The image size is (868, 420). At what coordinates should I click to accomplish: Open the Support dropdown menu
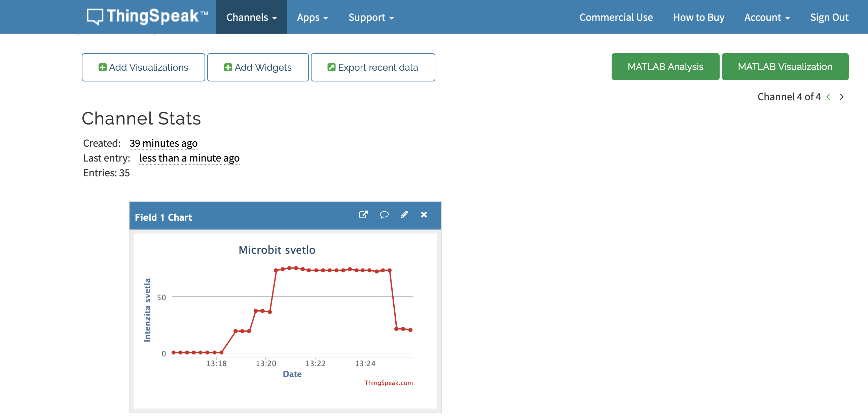pos(371,17)
